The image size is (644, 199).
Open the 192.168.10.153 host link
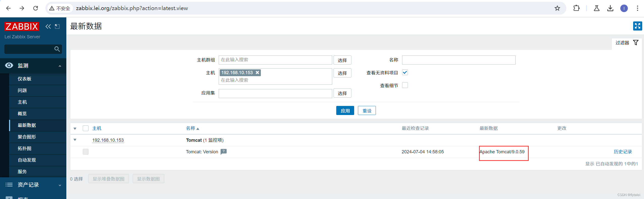(108, 140)
